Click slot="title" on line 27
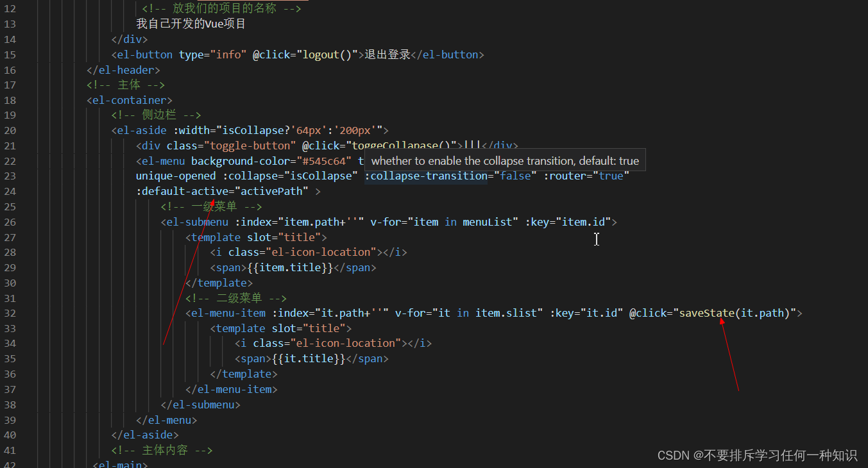This screenshot has width=868, height=468. click(284, 237)
